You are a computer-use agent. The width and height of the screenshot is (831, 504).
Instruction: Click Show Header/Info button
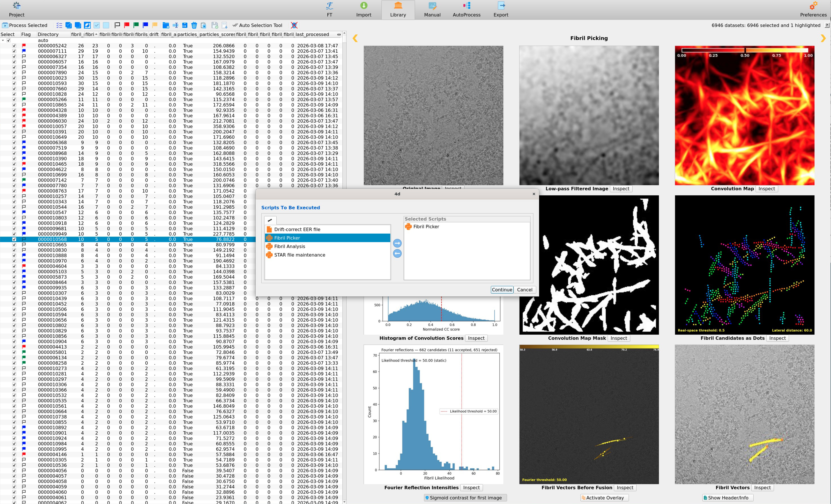(x=728, y=497)
